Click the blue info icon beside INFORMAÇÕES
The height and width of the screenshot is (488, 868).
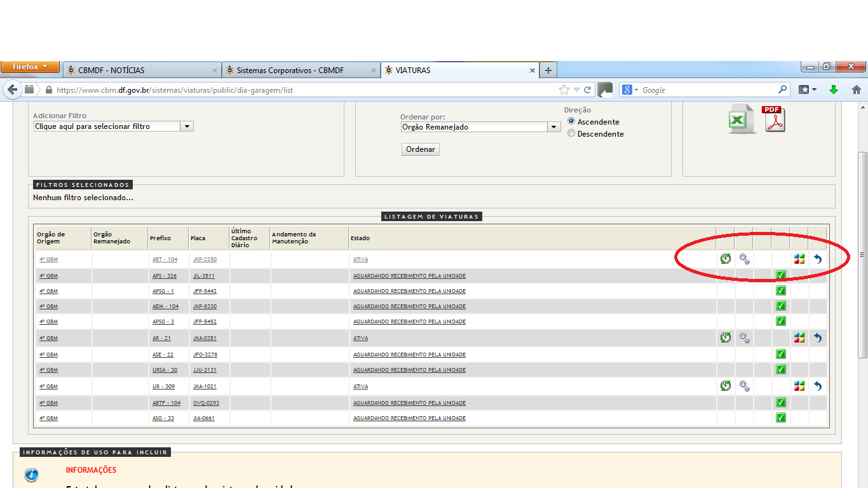point(31,475)
